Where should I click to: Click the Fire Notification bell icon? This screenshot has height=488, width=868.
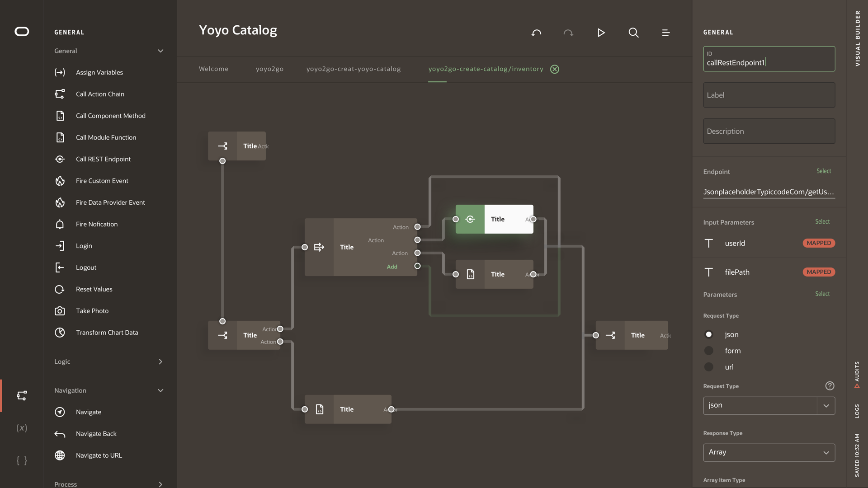(60, 224)
